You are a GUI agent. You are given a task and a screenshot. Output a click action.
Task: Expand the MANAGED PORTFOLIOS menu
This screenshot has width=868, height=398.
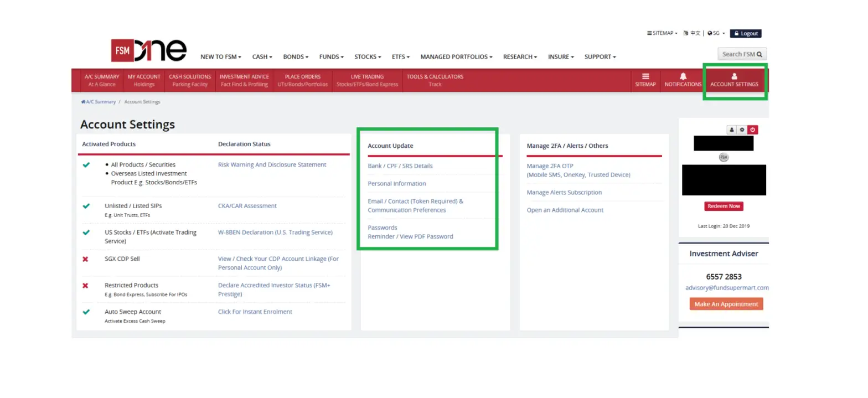point(457,56)
